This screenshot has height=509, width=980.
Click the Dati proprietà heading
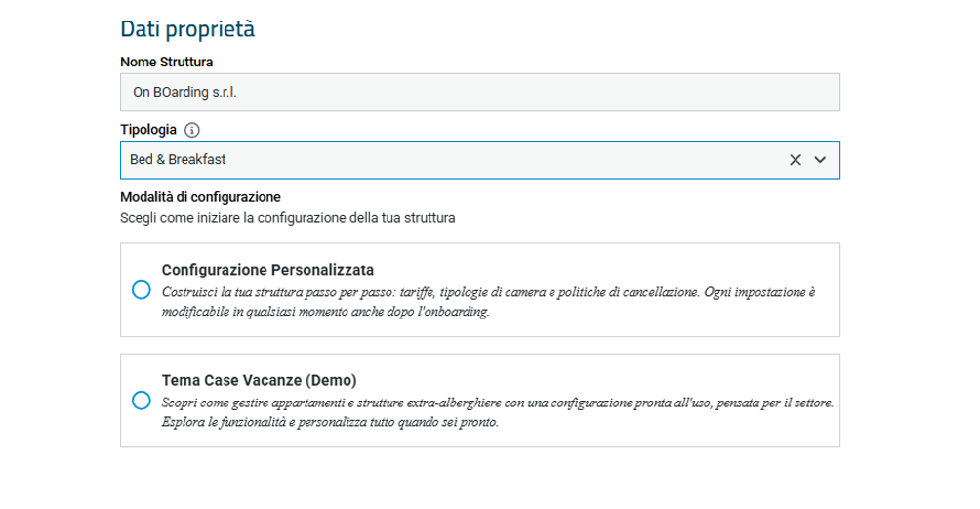(187, 28)
